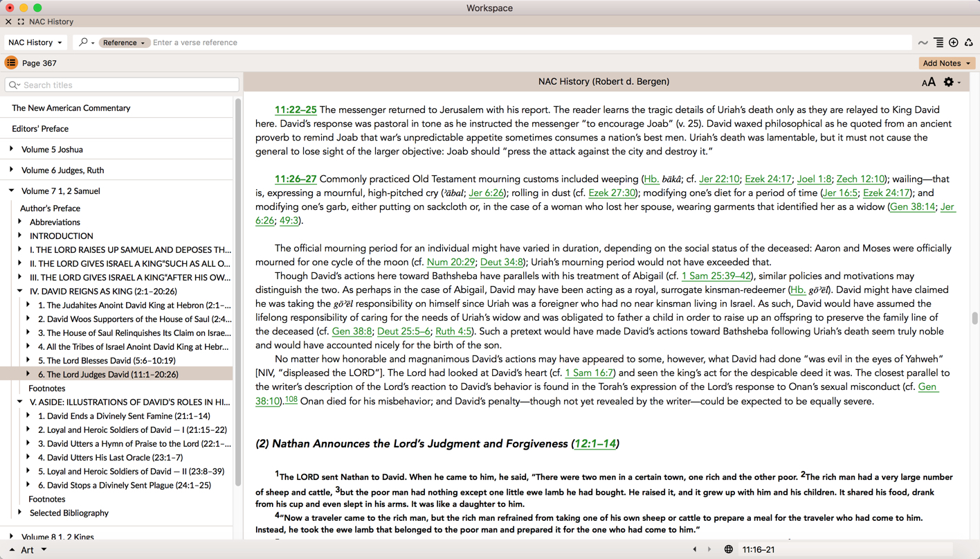Open Selected Bibliography entry

click(x=69, y=513)
